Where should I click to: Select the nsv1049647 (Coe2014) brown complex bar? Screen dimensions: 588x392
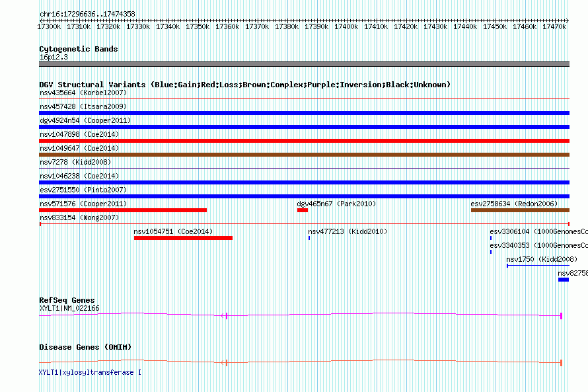[304, 155]
